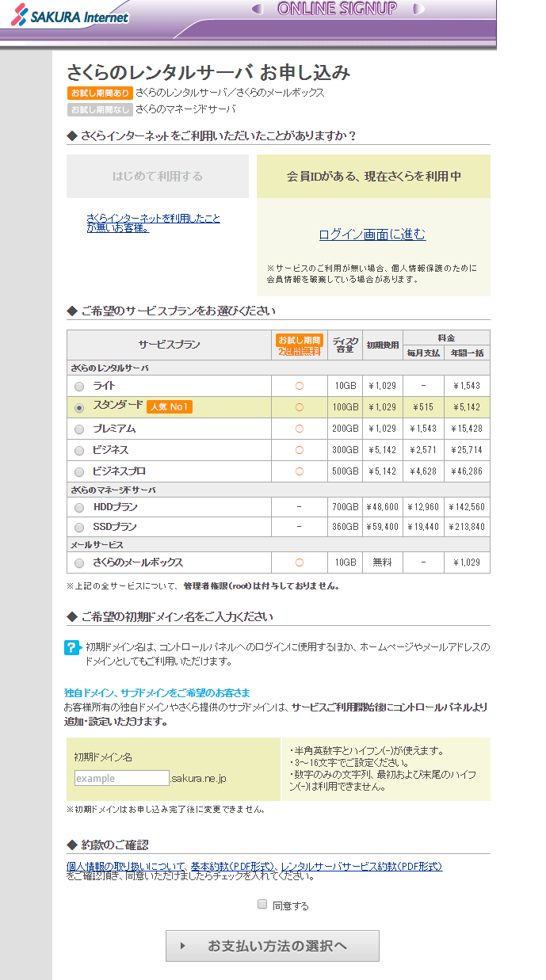
Task: Click the 独自ドメイン、サブドメインをご希望のお客さま heading
Action: point(157,692)
